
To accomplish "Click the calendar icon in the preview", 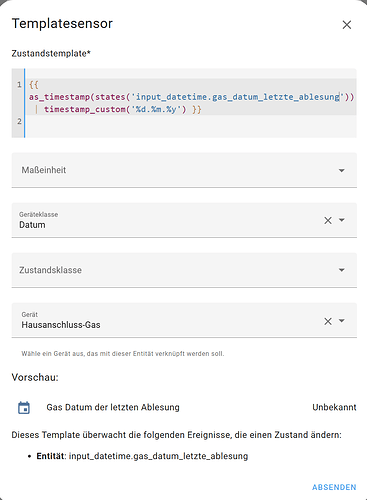I will [x=24, y=407].
